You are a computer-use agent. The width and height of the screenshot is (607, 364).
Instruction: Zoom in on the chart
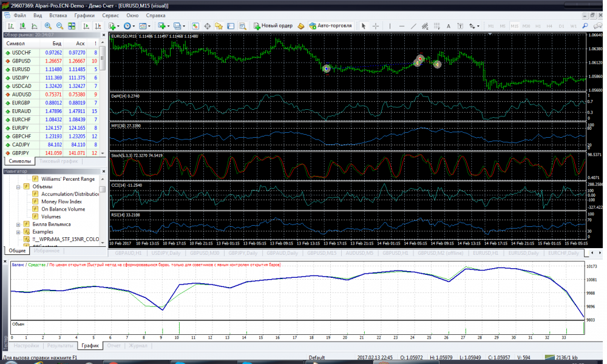[x=48, y=26]
